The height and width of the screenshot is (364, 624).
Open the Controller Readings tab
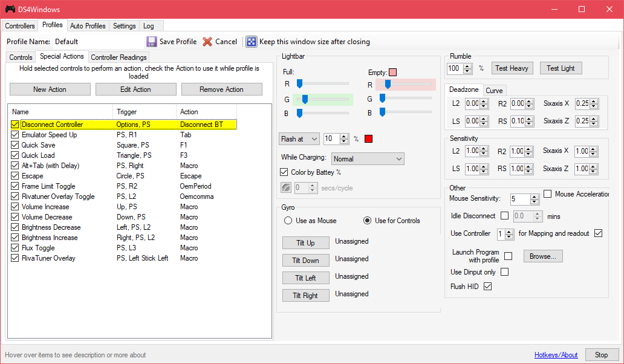coord(119,57)
